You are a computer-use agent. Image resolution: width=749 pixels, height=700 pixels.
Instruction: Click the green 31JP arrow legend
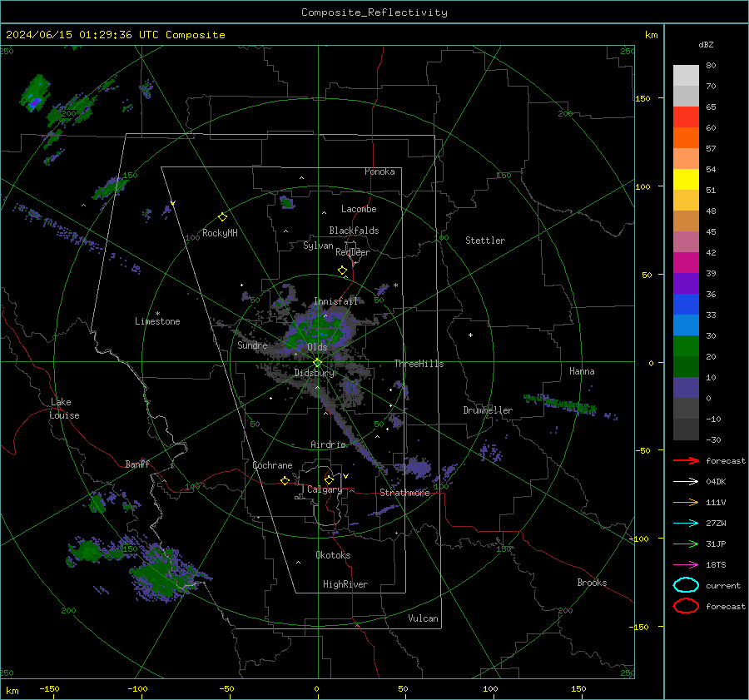pyautogui.click(x=686, y=544)
